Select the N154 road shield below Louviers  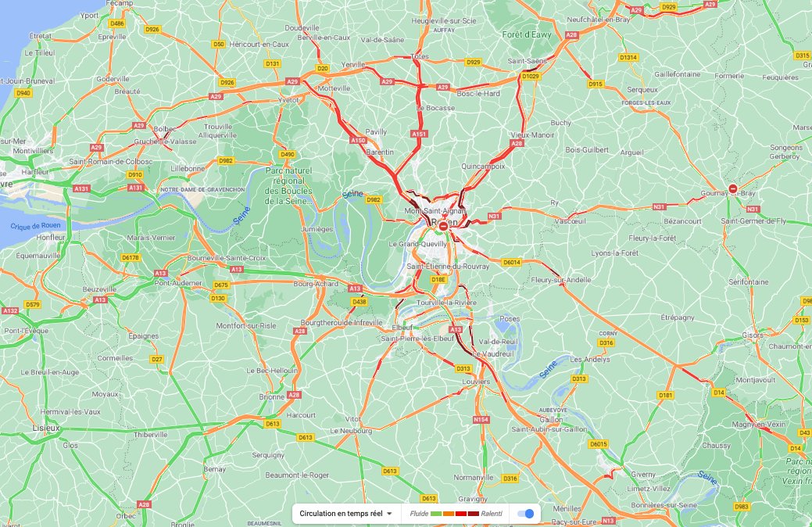(x=481, y=420)
